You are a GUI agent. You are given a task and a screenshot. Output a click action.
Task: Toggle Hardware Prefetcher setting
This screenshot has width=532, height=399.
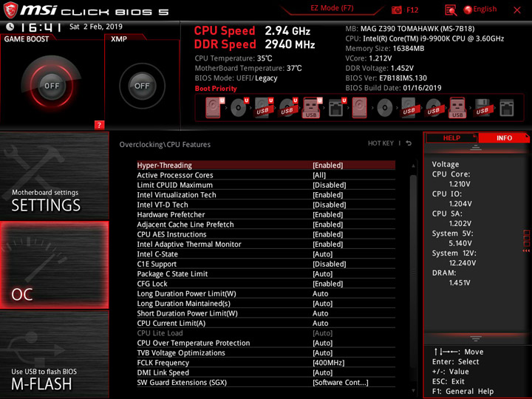[x=266, y=214]
